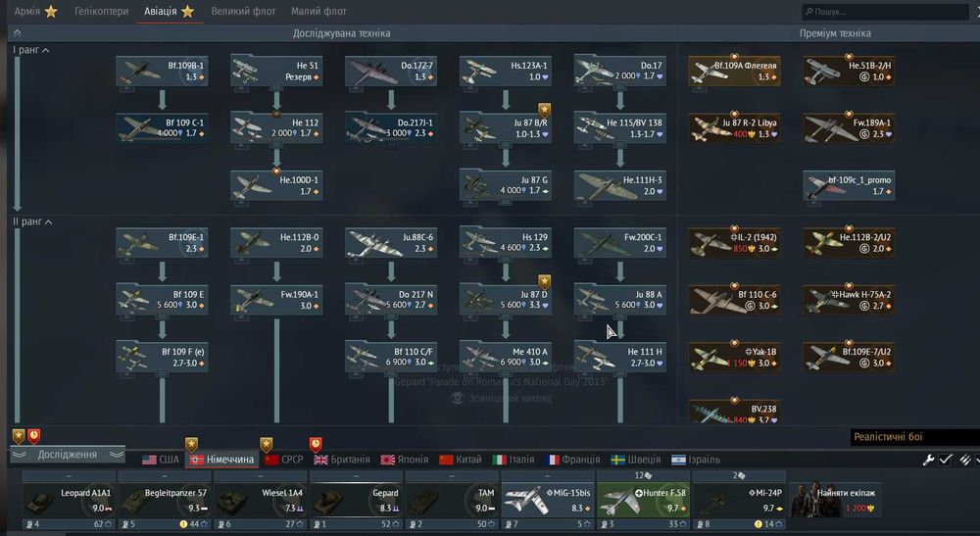Screen dimensions: 980x536
Task: Select the Fw.190A-1 aircraft card
Action: (x=276, y=300)
